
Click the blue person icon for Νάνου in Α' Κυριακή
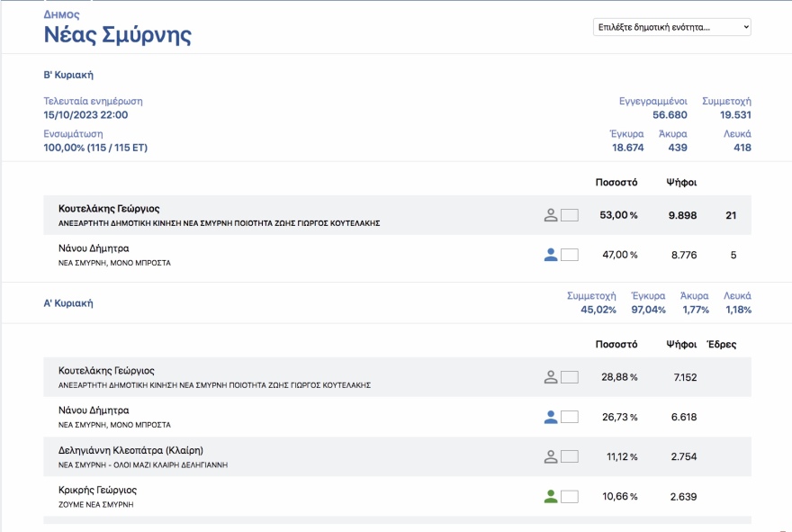click(551, 417)
